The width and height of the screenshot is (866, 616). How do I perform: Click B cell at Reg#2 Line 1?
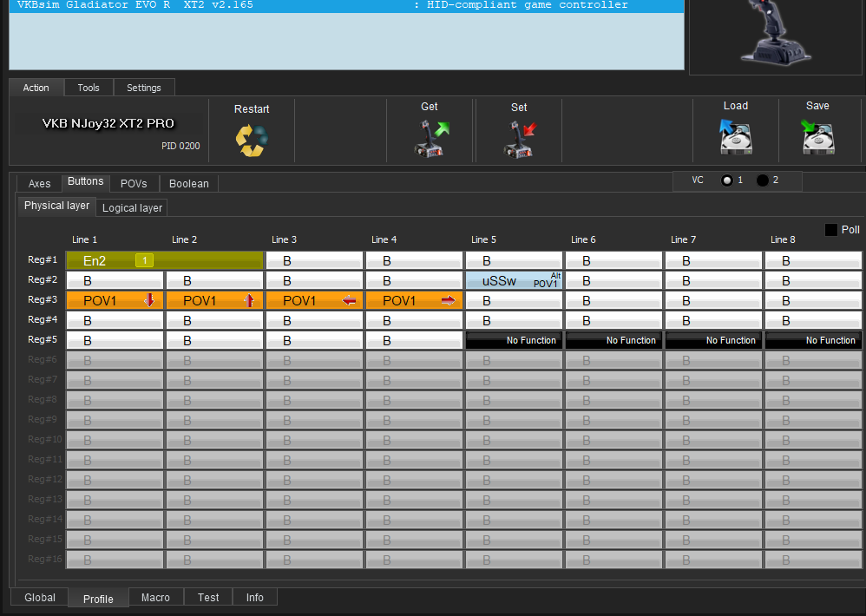coord(115,280)
